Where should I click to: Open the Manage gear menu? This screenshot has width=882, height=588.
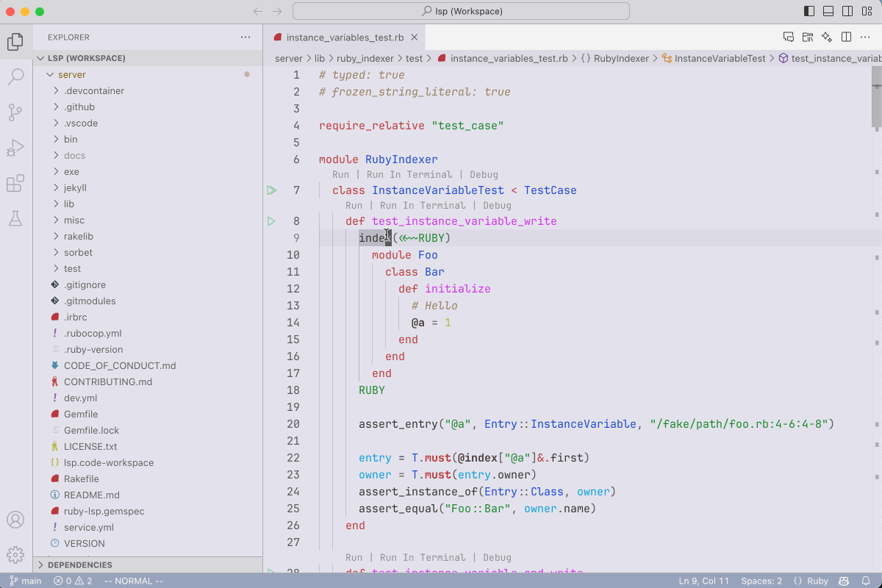[15, 555]
